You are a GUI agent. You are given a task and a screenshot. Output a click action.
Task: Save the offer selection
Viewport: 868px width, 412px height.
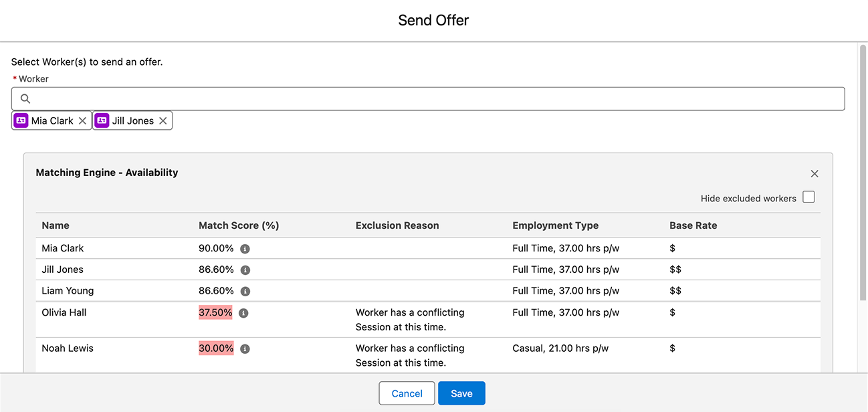coord(461,393)
